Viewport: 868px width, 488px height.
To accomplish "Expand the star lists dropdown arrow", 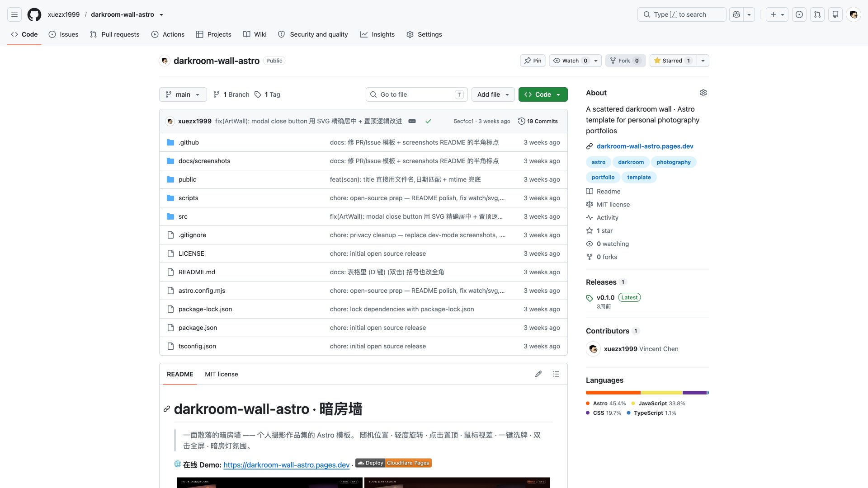I will click(x=703, y=61).
